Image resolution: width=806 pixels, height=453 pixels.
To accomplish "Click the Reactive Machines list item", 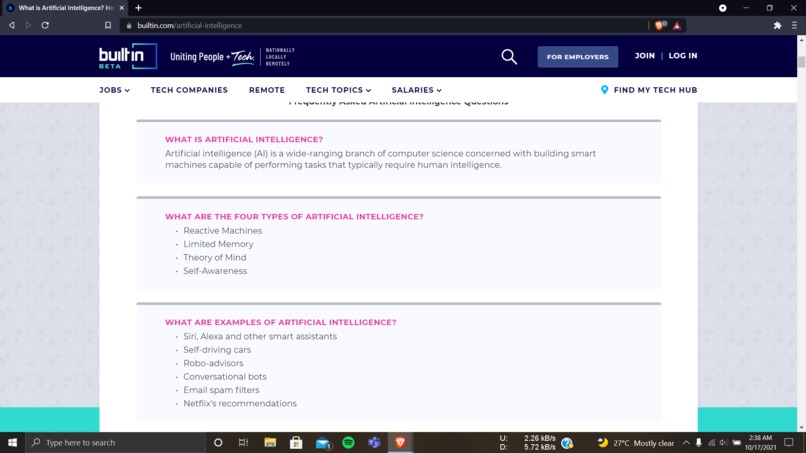I will click(223, 231).
